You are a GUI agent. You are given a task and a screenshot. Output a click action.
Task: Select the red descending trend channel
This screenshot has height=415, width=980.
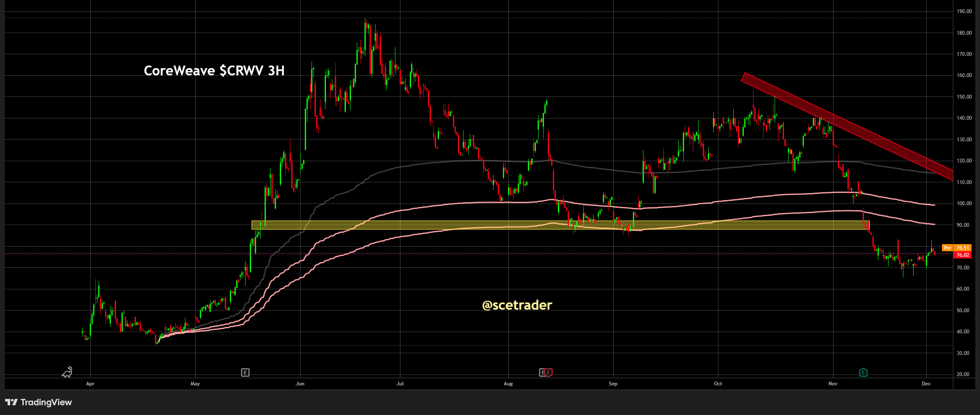pyautogui.click(x=847, y=126)
